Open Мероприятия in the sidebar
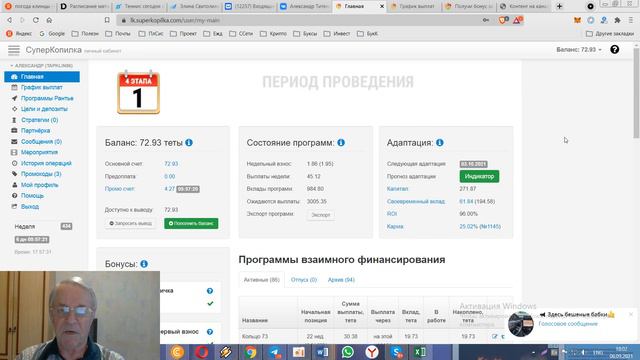Screen dimensions: 640x360 39,152
